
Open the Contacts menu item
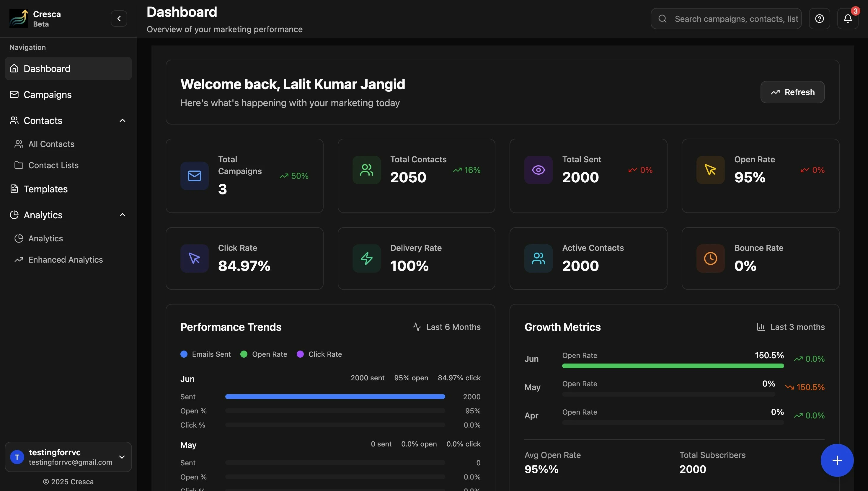coord(68,120)
